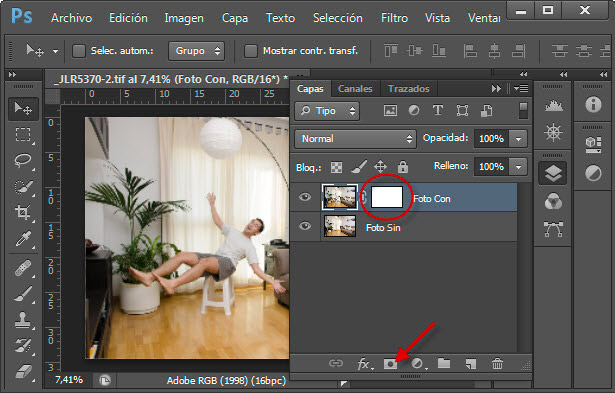Screen dimensions: 615x393
Task: Filter for shape layers
Action: 462,111
